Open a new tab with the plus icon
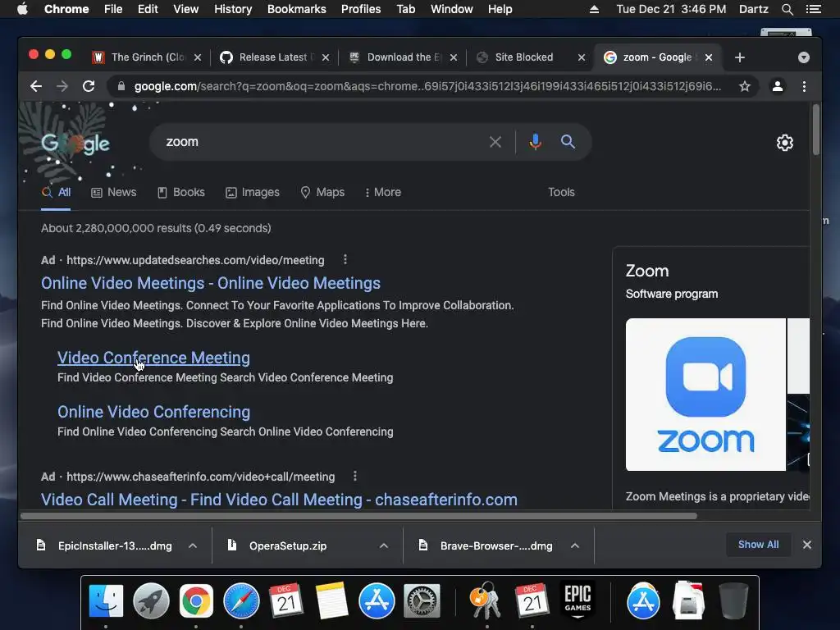 coord(740,57)
